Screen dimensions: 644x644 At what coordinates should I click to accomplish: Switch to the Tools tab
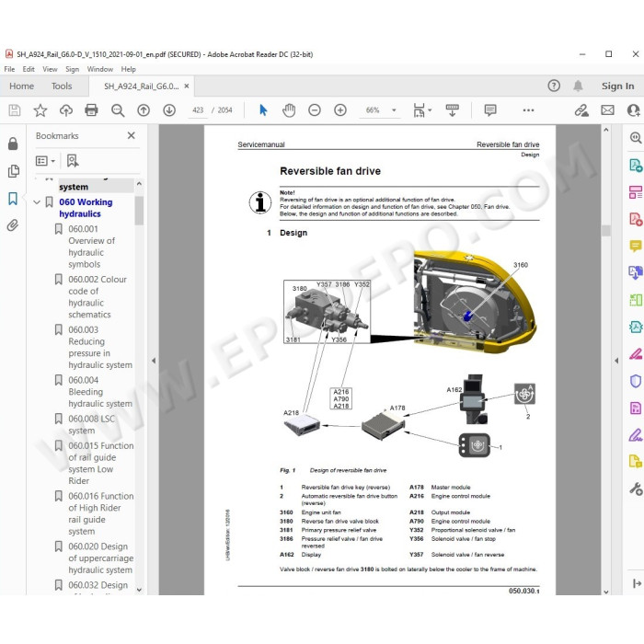pyautogui.click(x=62, y=86)
